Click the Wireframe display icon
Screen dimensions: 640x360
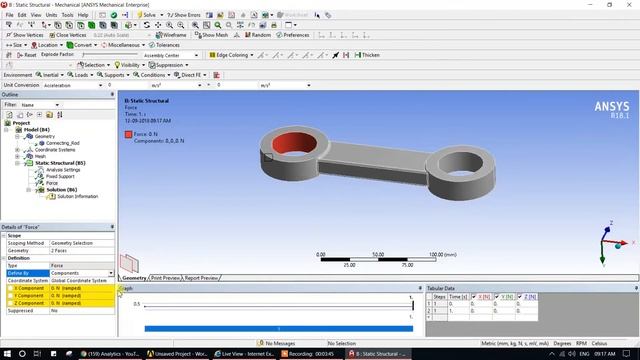pos(159,35)
